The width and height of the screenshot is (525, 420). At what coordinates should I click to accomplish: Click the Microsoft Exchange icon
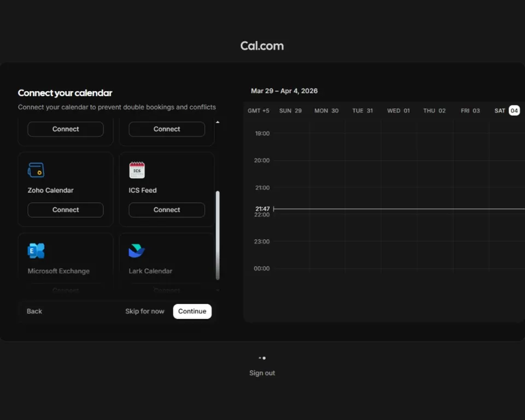point(36,250)
